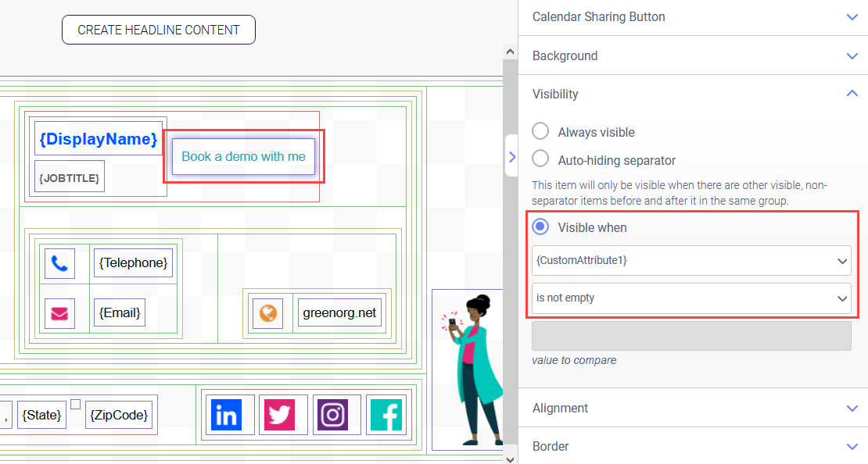
Task: Click the LinkedIn social icon
Action: (x=225, y=415)
